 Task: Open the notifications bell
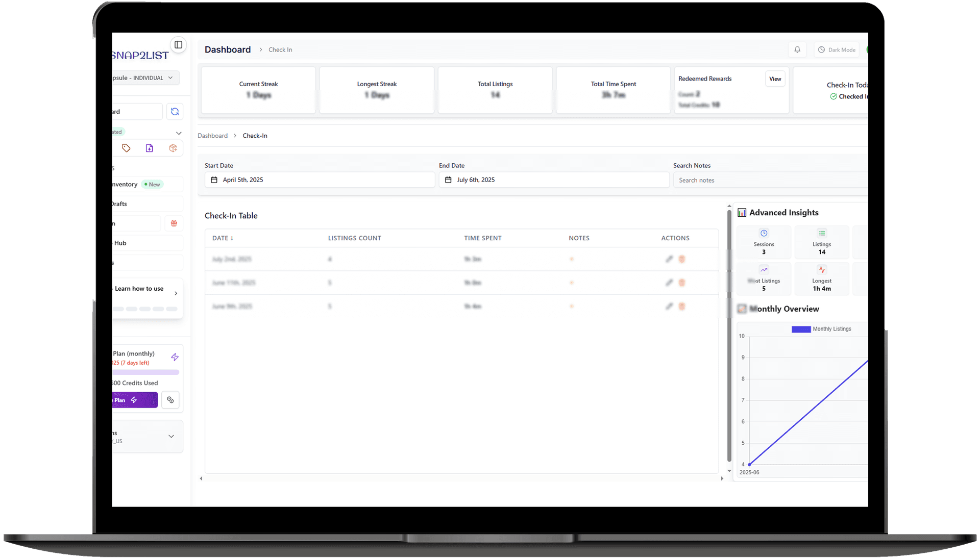point(797,49)
